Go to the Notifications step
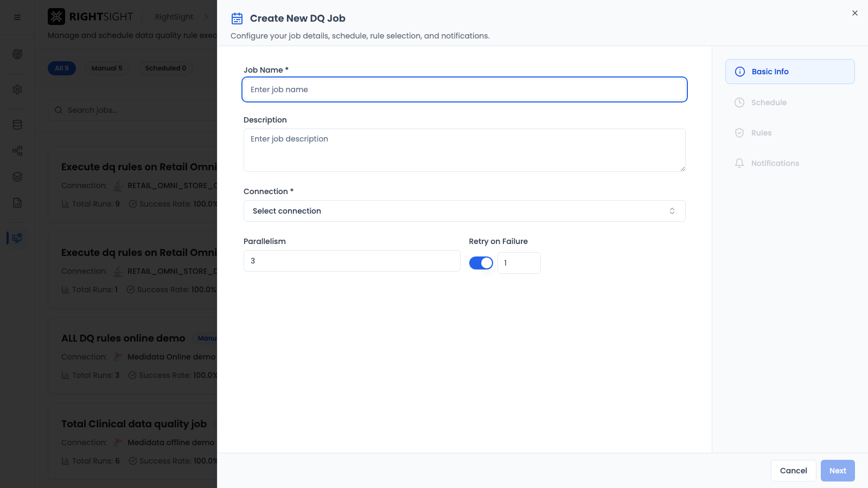This screenshot has width=868, height=488. (x=790, y=163)
